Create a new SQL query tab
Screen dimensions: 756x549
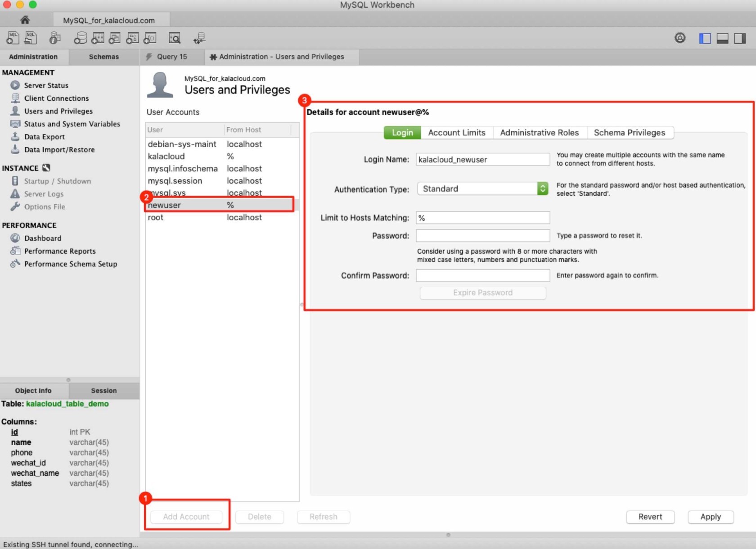tap(13, 38)
